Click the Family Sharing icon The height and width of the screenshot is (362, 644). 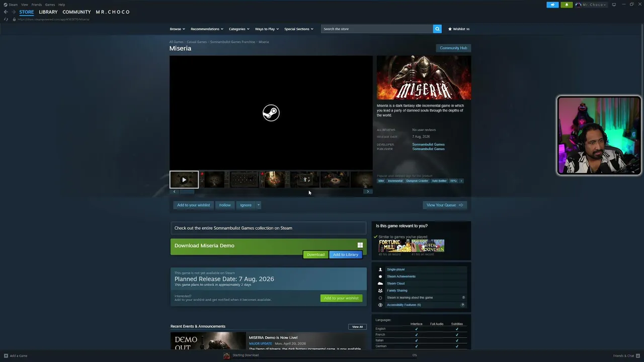(380, 291)
